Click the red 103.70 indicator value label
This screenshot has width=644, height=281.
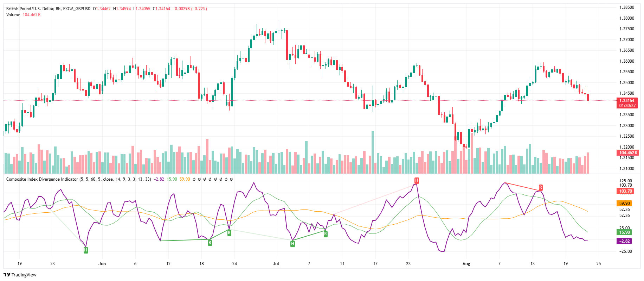click(x=626, y=191)
